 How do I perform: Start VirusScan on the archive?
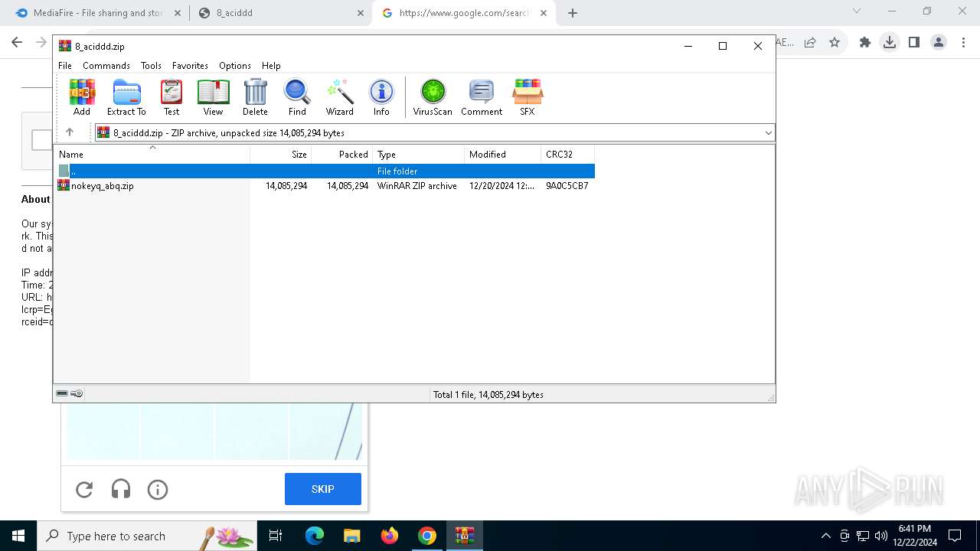[x=433, y=97]
